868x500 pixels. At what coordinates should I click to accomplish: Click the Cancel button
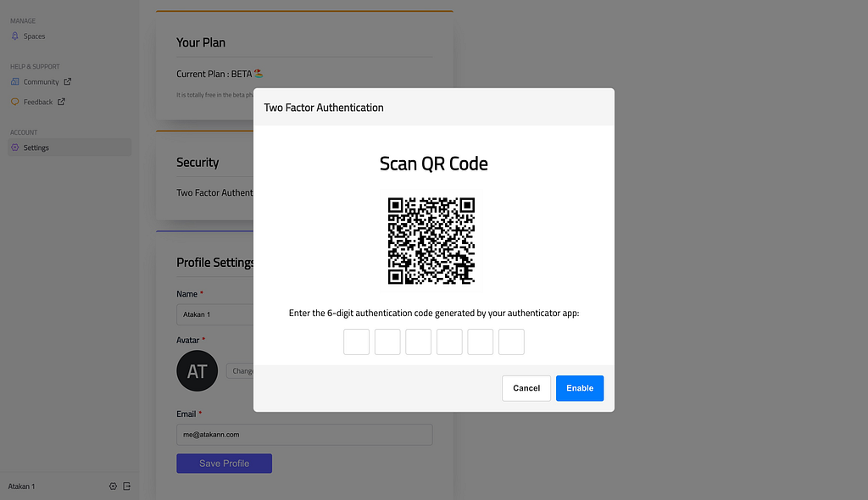pyautogui.click(x=526, y=388)
